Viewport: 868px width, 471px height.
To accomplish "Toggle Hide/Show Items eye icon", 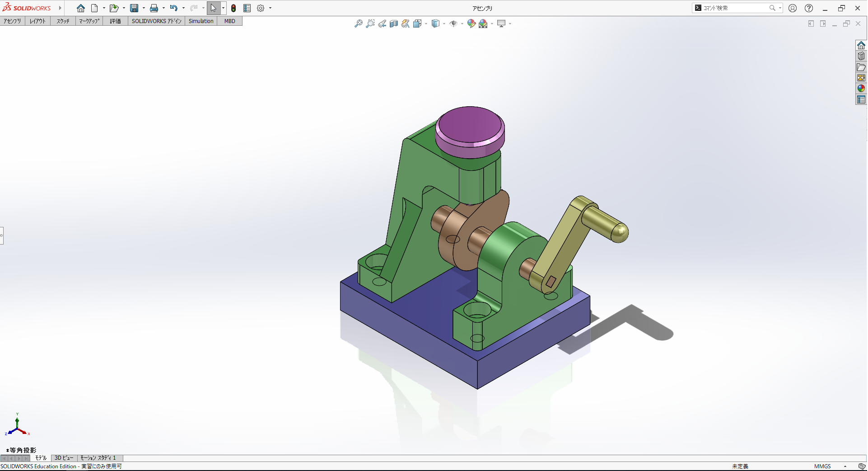I will point(453,24).
